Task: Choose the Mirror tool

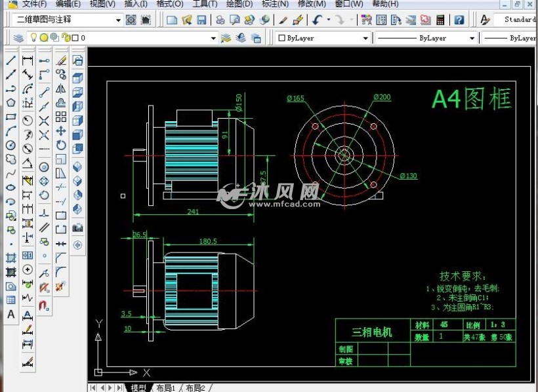Action: 61,88
